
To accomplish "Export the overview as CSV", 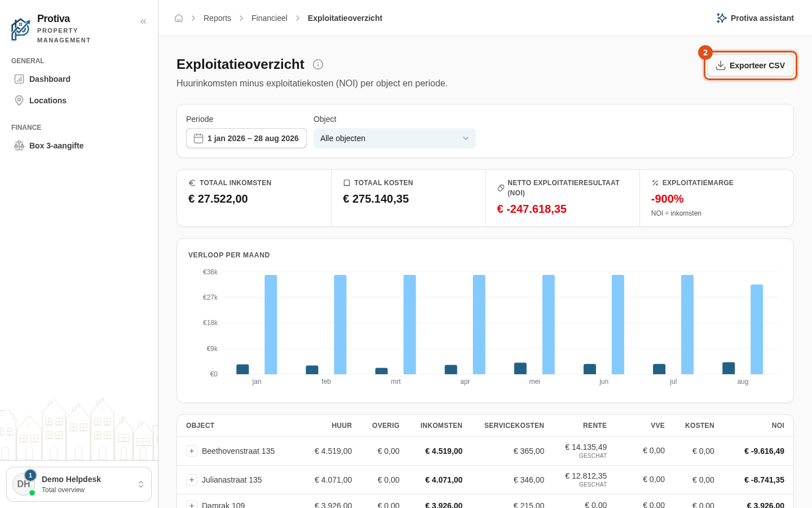I will click(x=751, y=65).
